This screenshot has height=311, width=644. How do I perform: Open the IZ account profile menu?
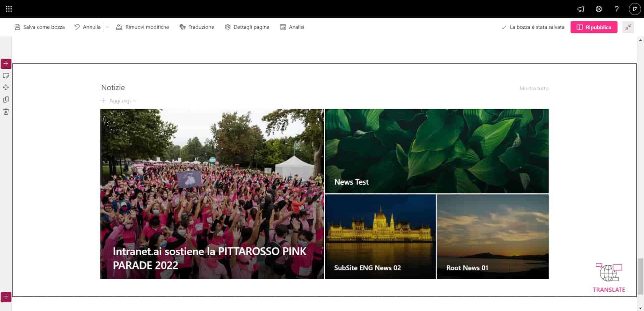635,9
